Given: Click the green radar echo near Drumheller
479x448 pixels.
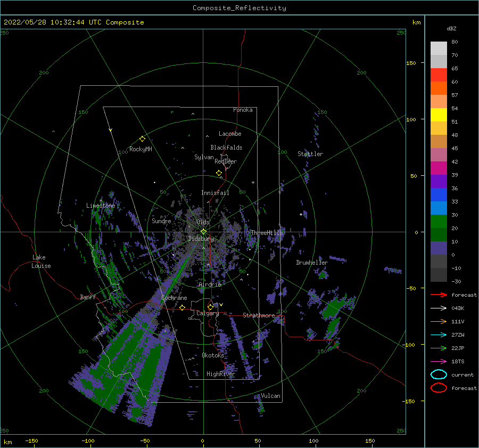Looking at the screenshot, I should [x=323, y=274].
